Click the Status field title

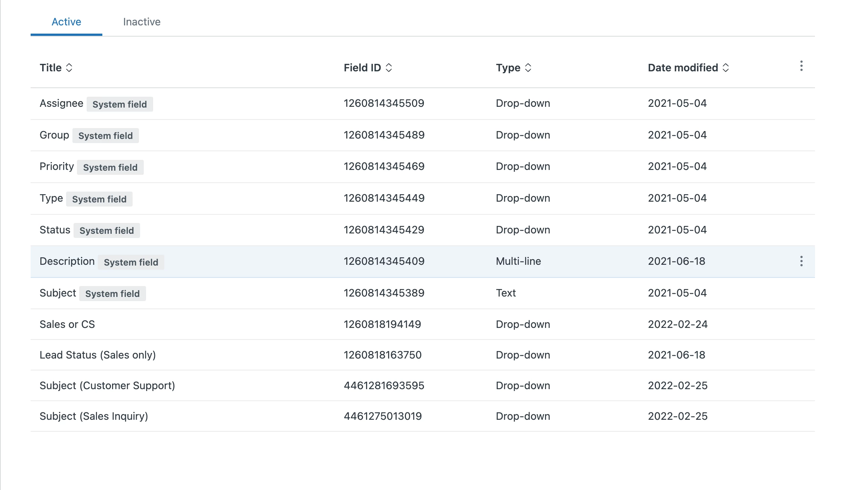click(x=55, y=230)
